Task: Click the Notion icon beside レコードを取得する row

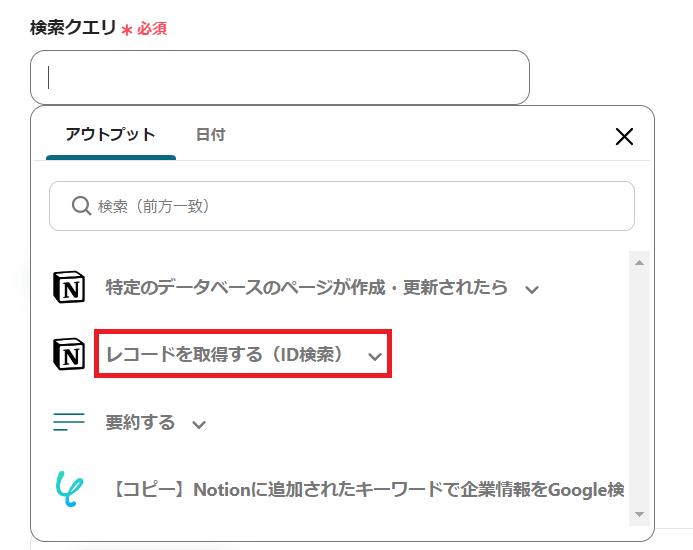Action: [x=69, y=355]
